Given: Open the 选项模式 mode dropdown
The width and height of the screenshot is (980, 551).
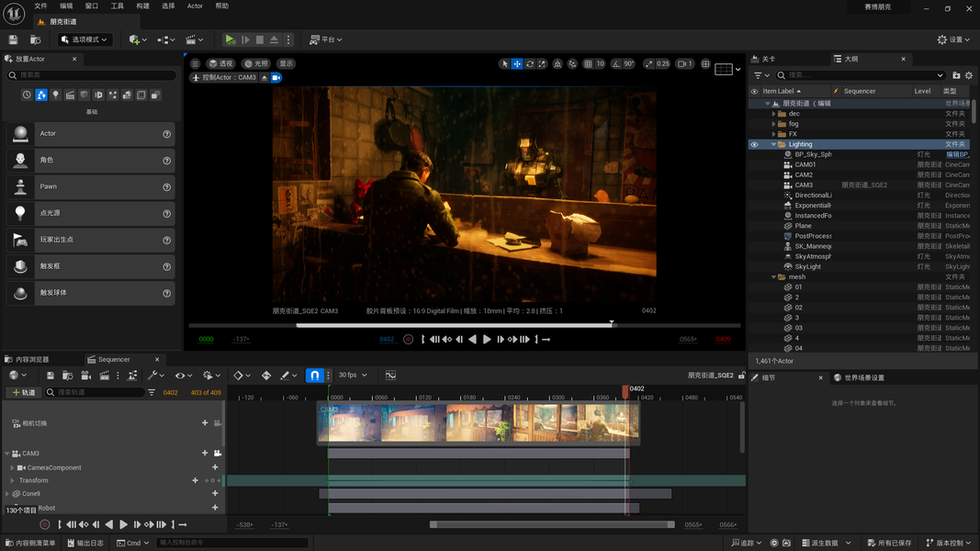Looking at the screenshot, I should [84, 39].
